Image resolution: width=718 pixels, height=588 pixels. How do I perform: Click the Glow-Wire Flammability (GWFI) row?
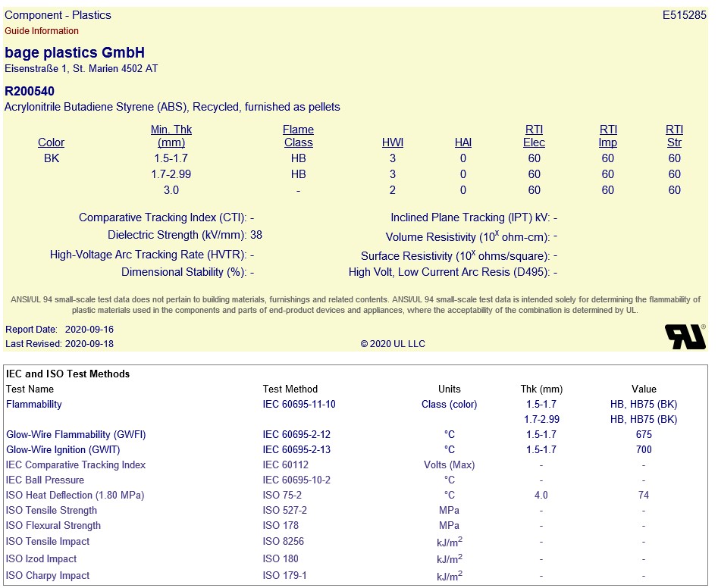coord(356,434)
